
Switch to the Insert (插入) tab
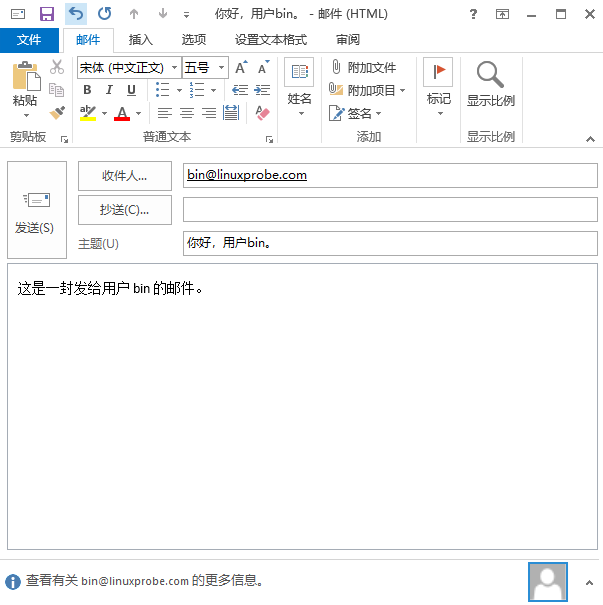(x=141, y=40)
